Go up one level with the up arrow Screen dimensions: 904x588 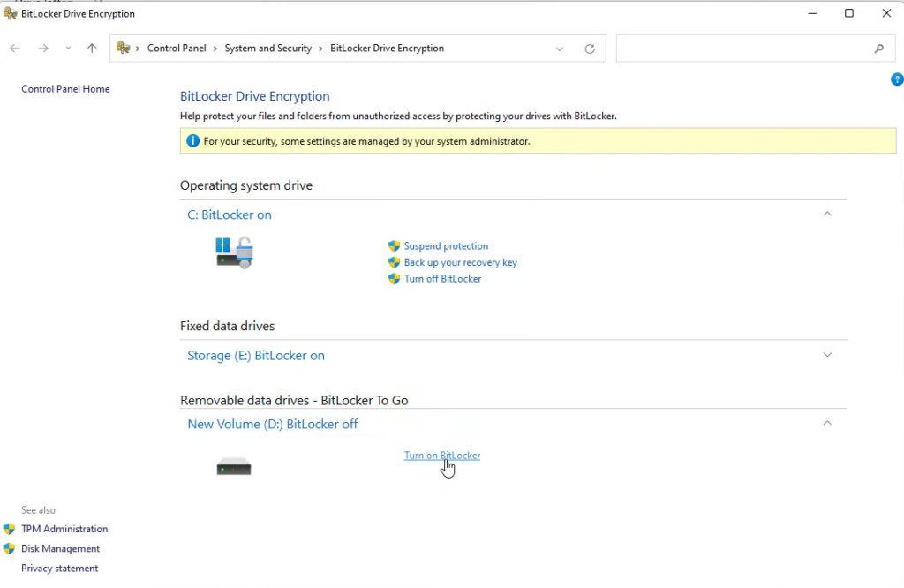pyautogui.click(x=91, y=48)
